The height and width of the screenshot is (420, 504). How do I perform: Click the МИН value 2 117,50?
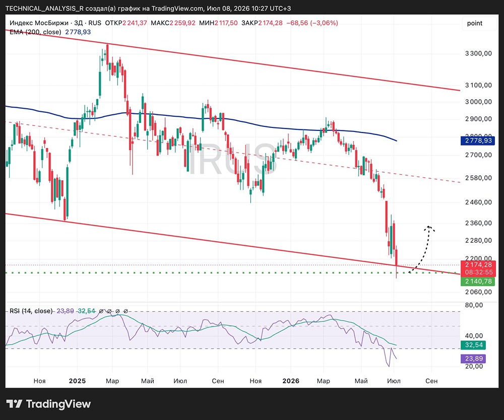point(226,23)
